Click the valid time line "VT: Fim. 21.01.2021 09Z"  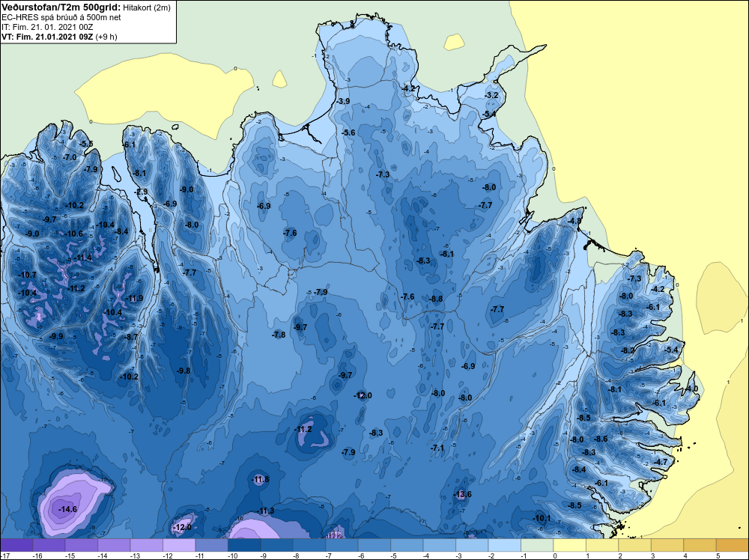[47, 37]
